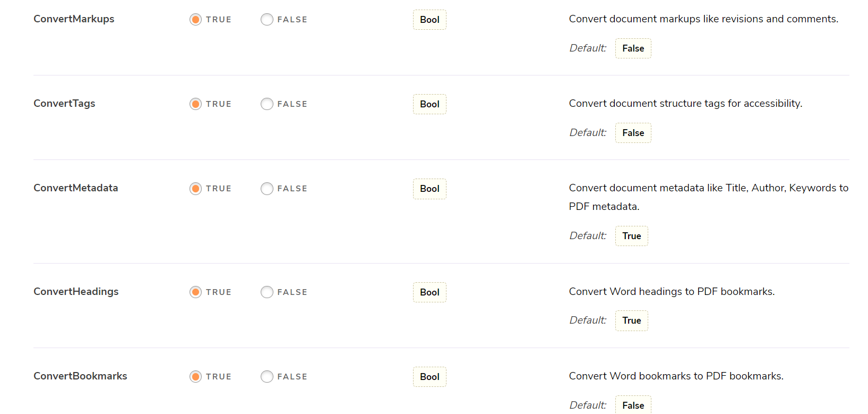
Task: Select TRUE for ConvertMetadata
Action: pos(196,188)
